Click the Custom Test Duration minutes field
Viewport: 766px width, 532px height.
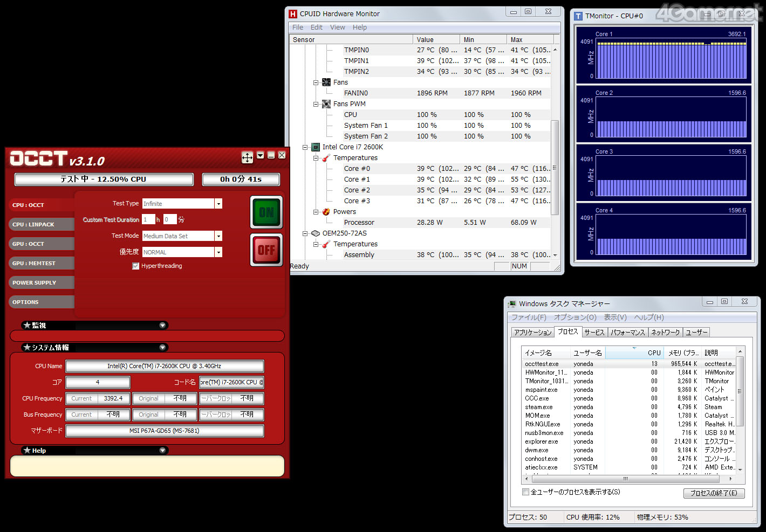pos(170,220)
